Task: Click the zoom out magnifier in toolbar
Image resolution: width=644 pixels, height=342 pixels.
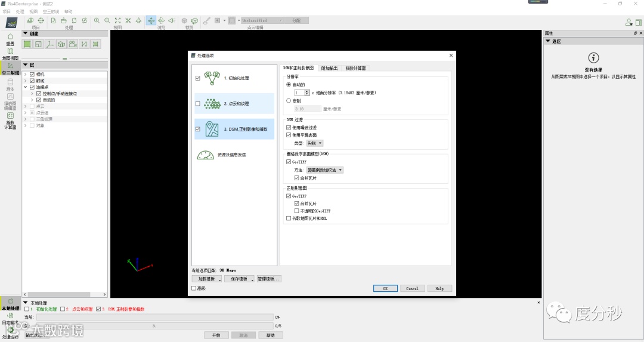Action: tap(107, 20)
